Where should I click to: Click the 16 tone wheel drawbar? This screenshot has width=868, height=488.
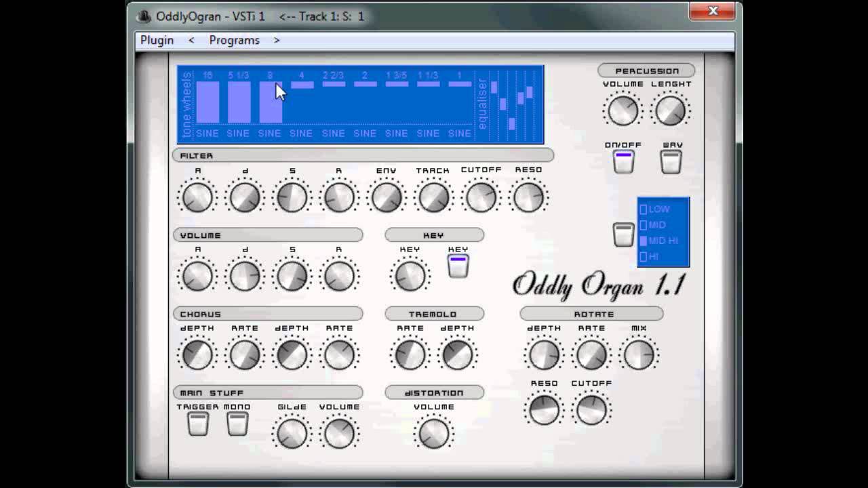[x=208, y=102]
